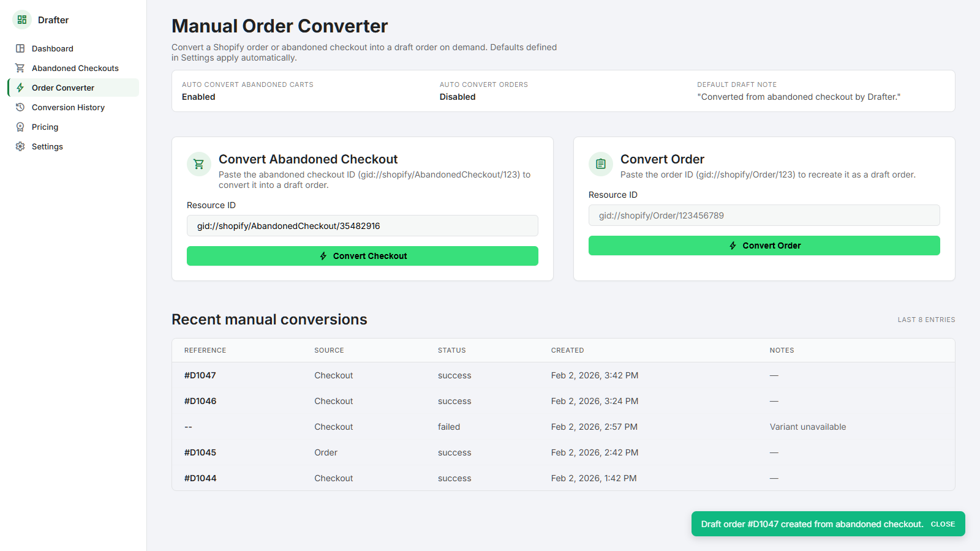The width and height of the screenshot is (980, 551).
Task: Click the Order Converter lightning bolt icon
Action: tap(20, 88)
